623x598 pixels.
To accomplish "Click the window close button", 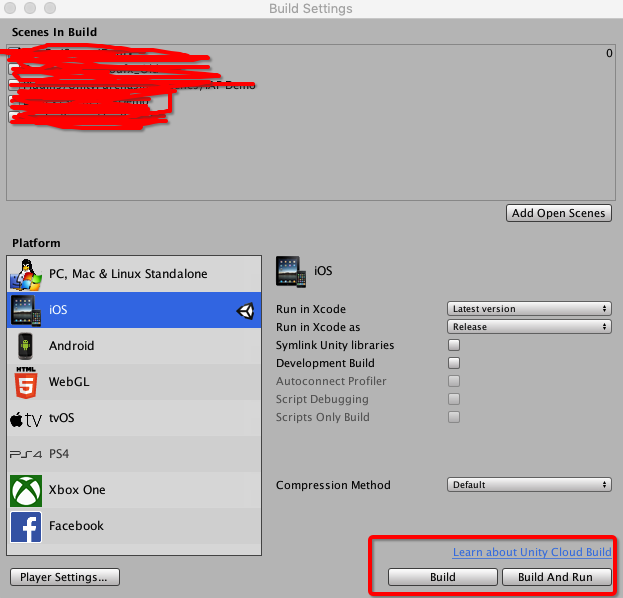I will pos(10,8).
